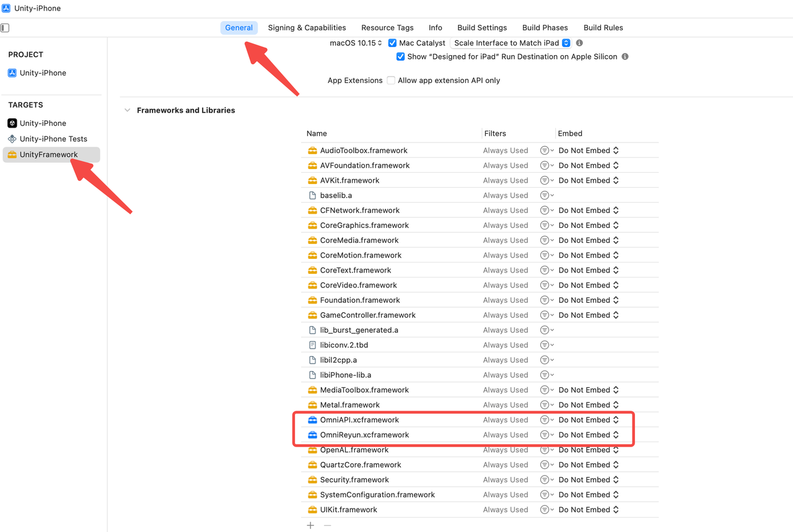Open filter icon for Security.framework row
The width and height of the screenshot is (793, 532).
546,479
